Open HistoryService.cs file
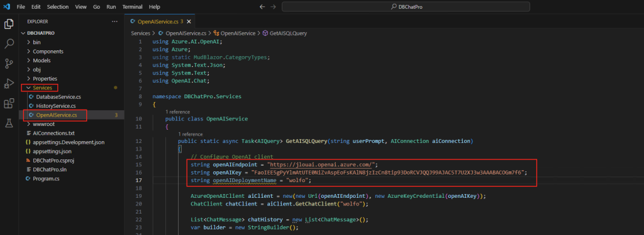This screenshot has width=644, height=235. (x=72, y=106)
